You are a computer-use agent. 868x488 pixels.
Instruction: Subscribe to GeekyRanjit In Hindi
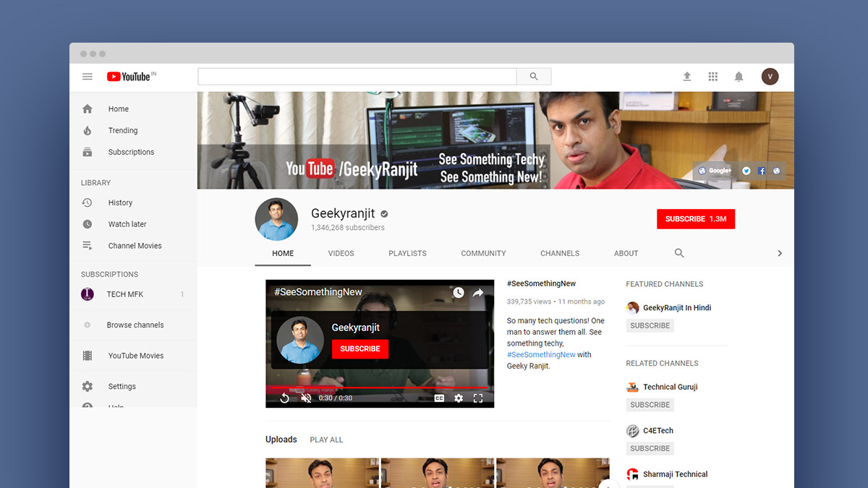point(650,326)
